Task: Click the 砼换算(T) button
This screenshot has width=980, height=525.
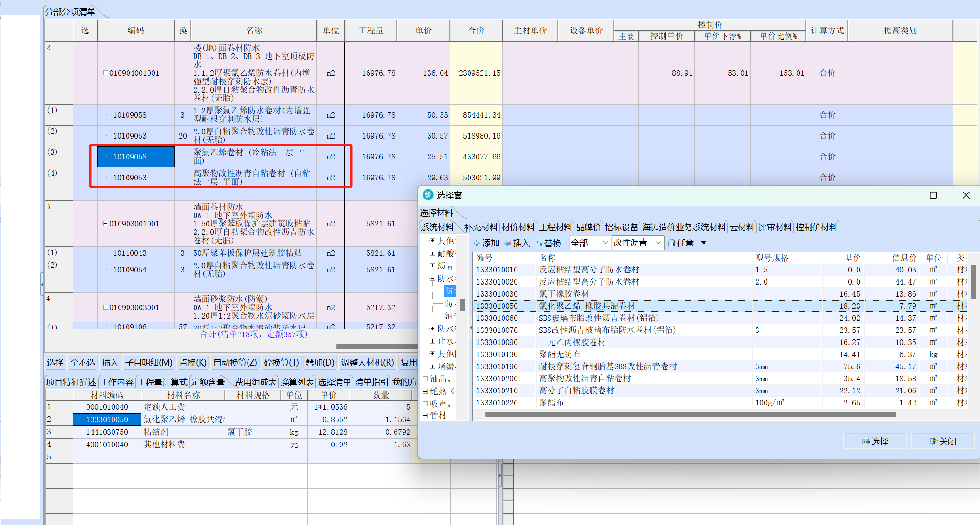Action: [x=281, y=362]
